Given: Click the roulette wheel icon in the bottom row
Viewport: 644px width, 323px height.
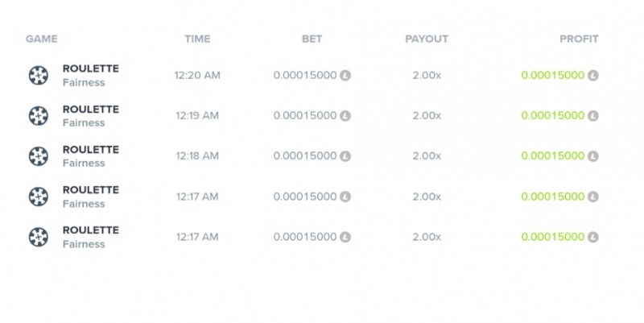Looking at the screenshot, I should coord(38,237).
